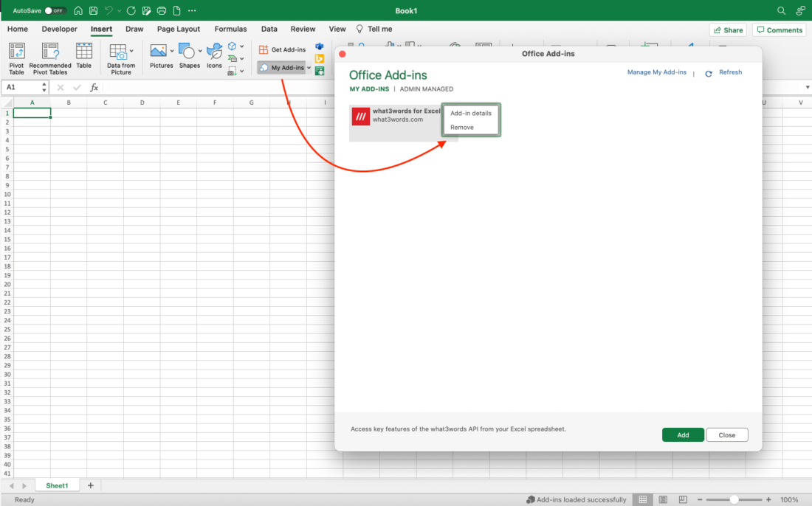Open the more commands ellipsis in the title bar

[x=192, y=10]
